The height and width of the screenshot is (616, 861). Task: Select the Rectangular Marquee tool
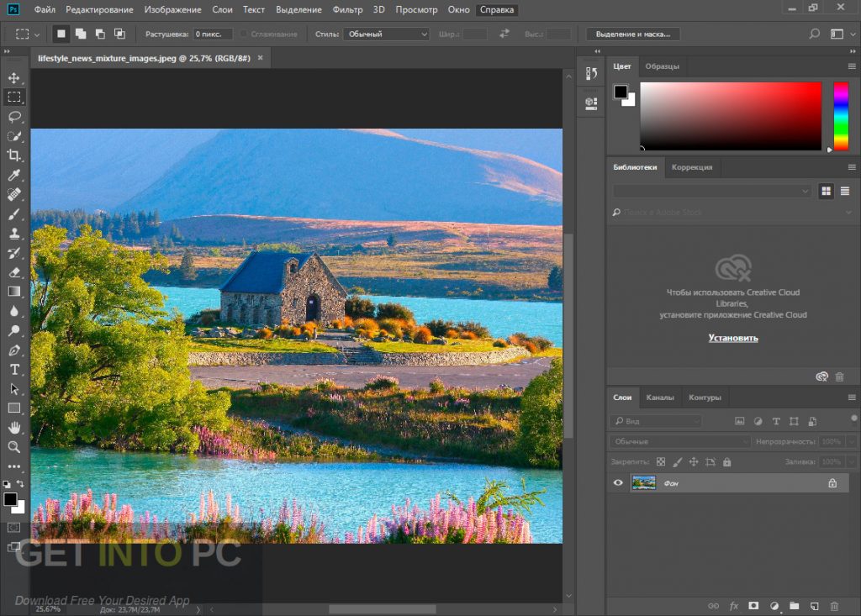coord(14,97)
